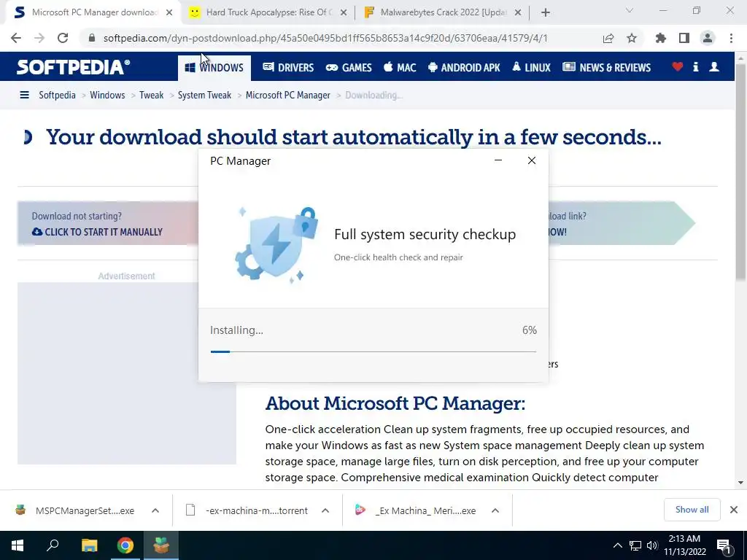Switch to Chrome in the taskbar

pyautogui.click(x=125, y=545)
